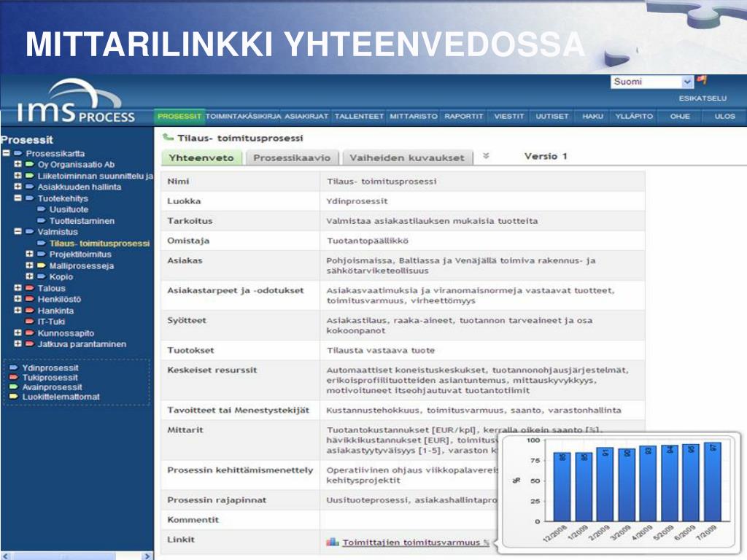Click the Tukiprosessit legend entry
This screenshot has width=747, height=560.
[50, 378]
